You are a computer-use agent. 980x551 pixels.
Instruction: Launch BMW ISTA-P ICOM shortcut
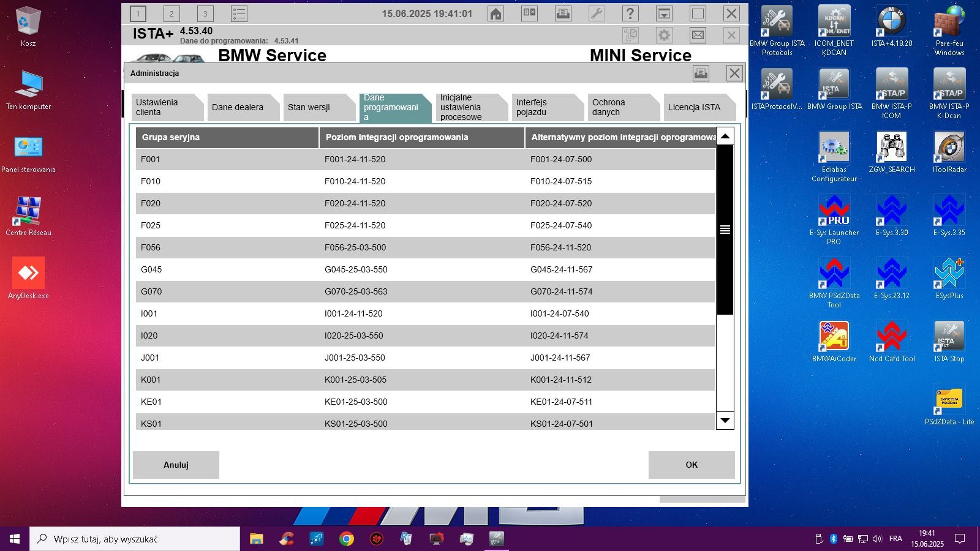click(892, 94)
